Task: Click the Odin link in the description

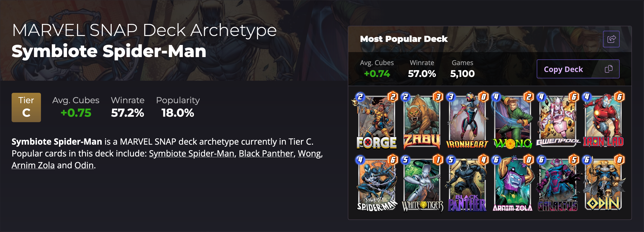Action: click(84, 165)
